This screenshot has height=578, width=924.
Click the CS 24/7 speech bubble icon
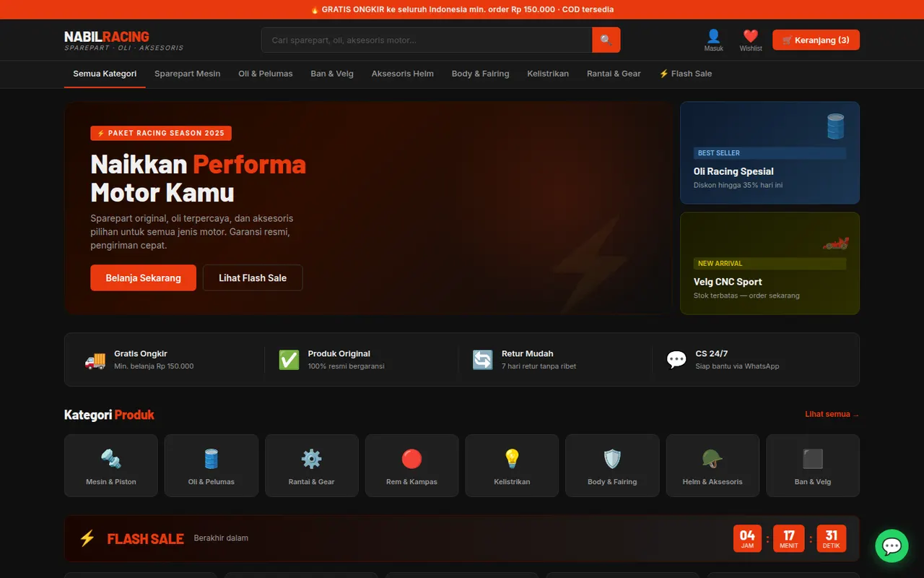click(x=676, y=360)
